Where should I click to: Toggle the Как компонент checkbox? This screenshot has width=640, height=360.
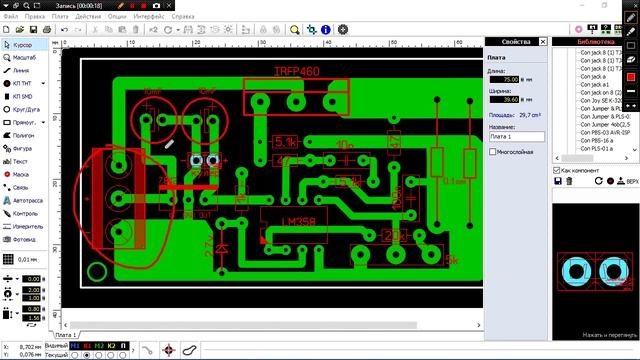click(556, 170)
